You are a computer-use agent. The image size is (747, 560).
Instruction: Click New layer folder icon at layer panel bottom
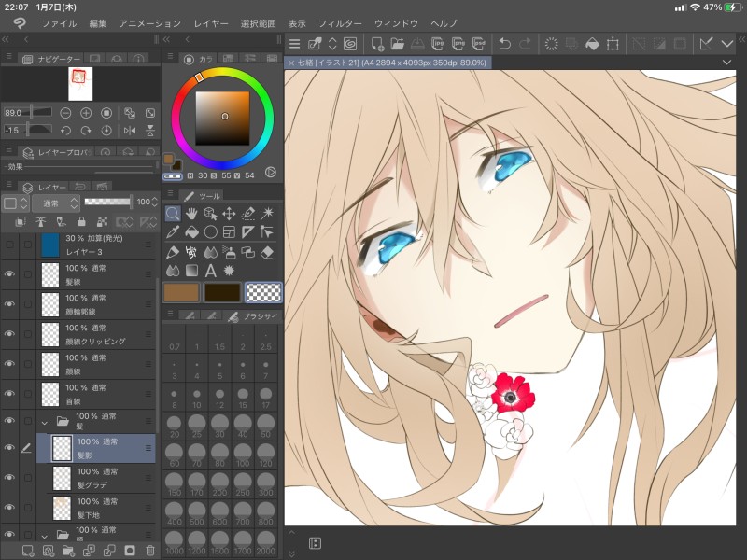[x=68, y=551]
